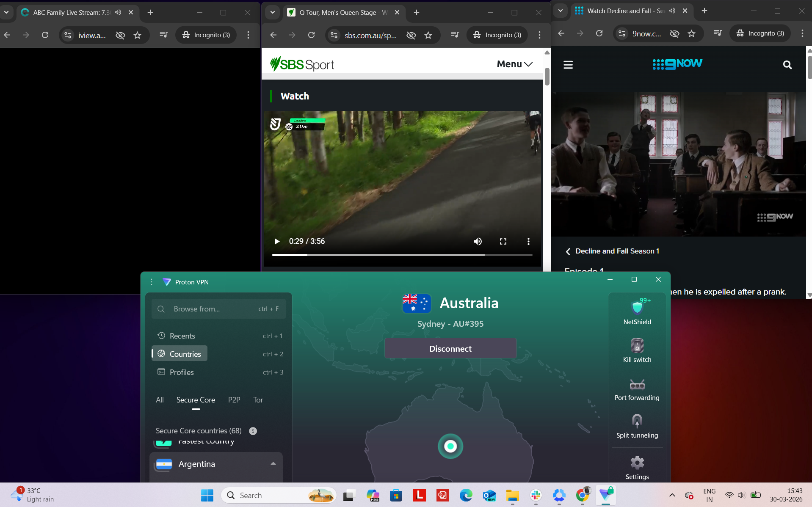Switch to the P2P tab in Proton VPN
Image resolution: width=812 pixels, height=507 pixels.
click(234, 400)
